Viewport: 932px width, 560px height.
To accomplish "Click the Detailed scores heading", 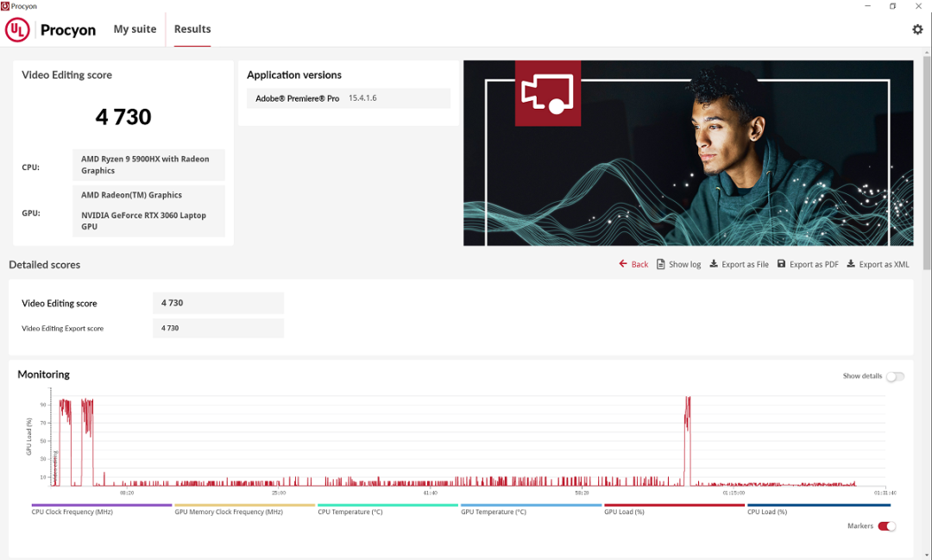I will coord(45,265).
